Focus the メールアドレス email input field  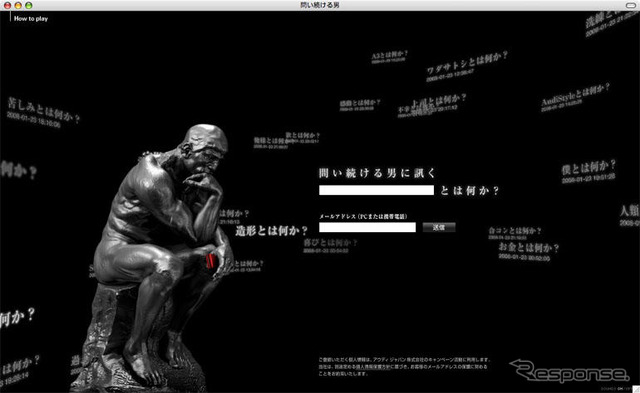[367, 227]
